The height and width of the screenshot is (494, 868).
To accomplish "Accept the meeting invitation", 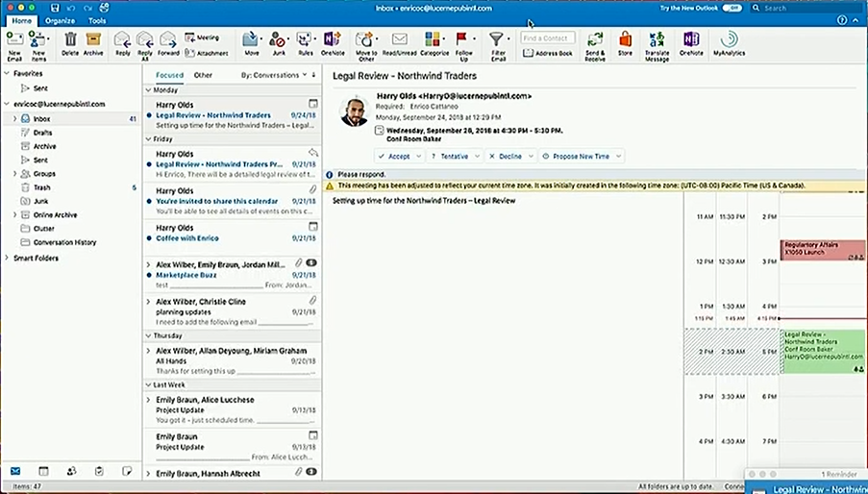I will point(394,156).
